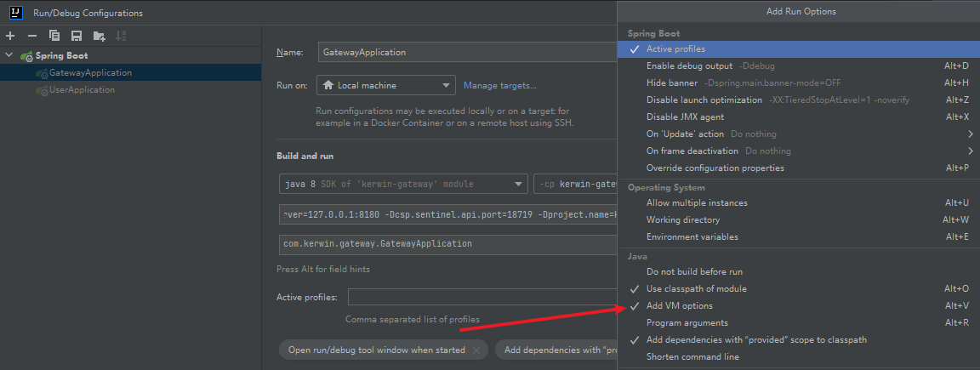Select GatewayApplication in the configuration tree

131,72
